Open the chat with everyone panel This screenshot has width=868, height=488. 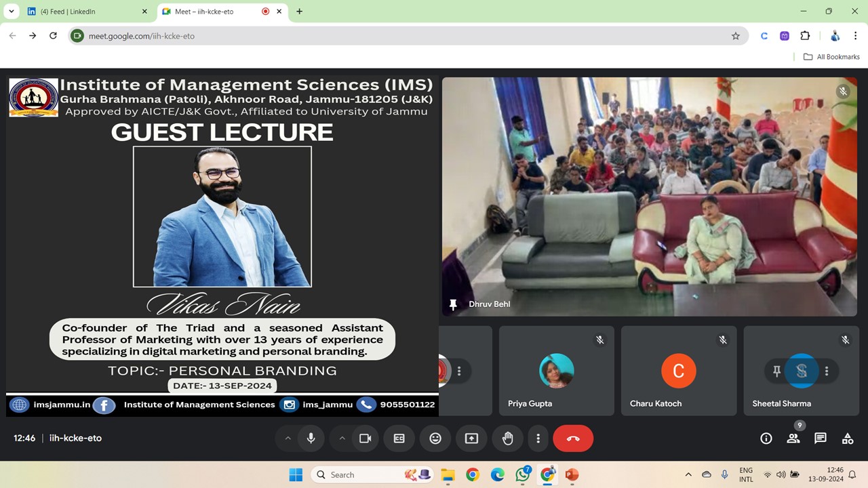pyautogui.click(x=821, y=439)
